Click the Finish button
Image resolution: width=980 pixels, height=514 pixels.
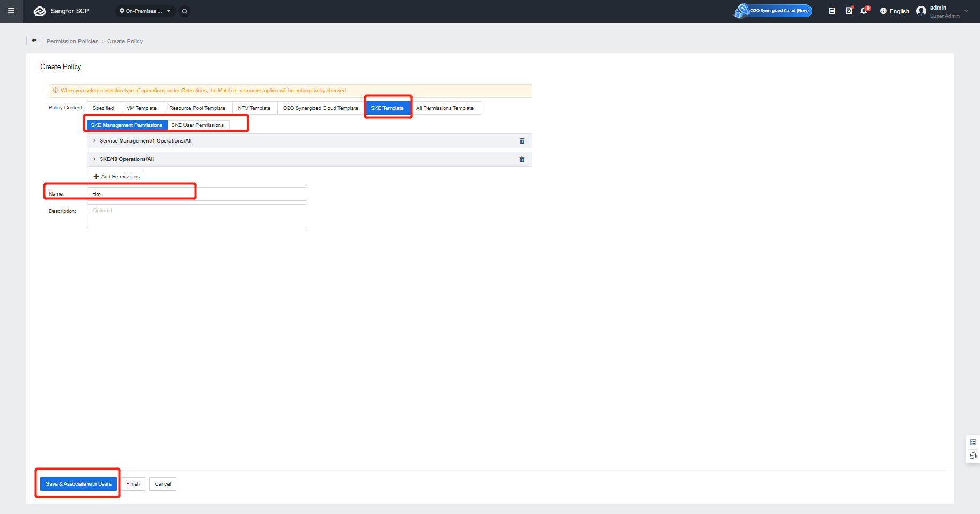tap(133, 484)
